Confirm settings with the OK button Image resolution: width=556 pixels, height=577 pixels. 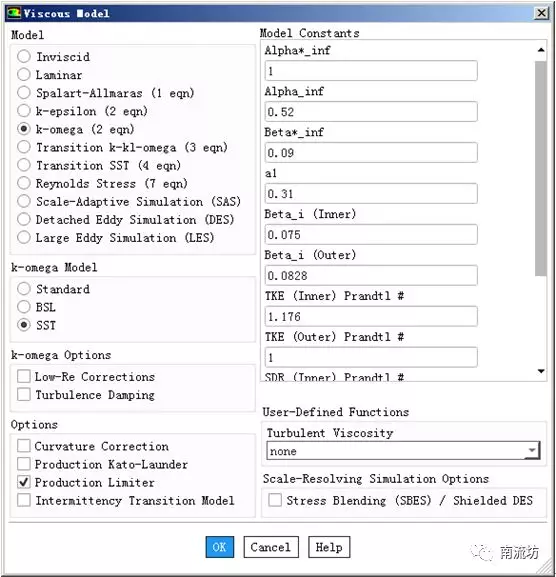[220, 547]
